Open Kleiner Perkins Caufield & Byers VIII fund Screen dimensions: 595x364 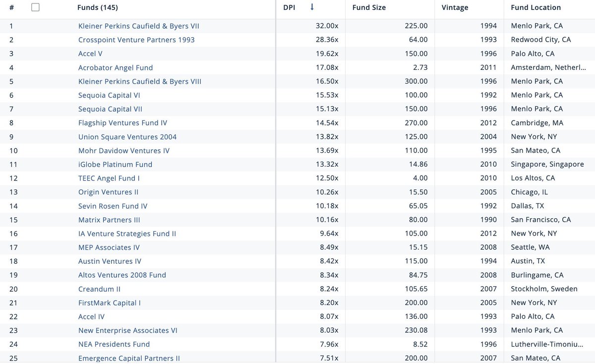pyautogui.click(x=140, y=81)
